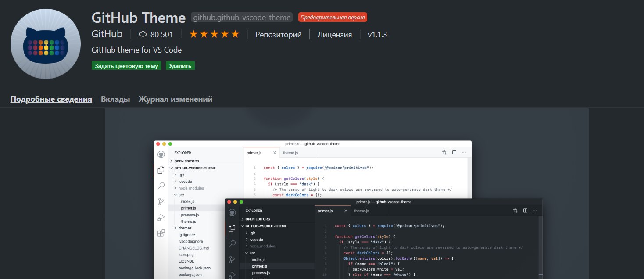The height and width of the screenshot is (279, 644).
Task: Click Run and Debug icon in light preview
Action: tap(161, 217)
